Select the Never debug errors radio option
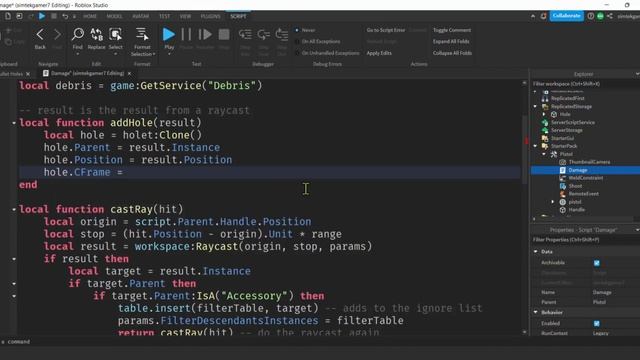640x360 pixels. point(297,30)
